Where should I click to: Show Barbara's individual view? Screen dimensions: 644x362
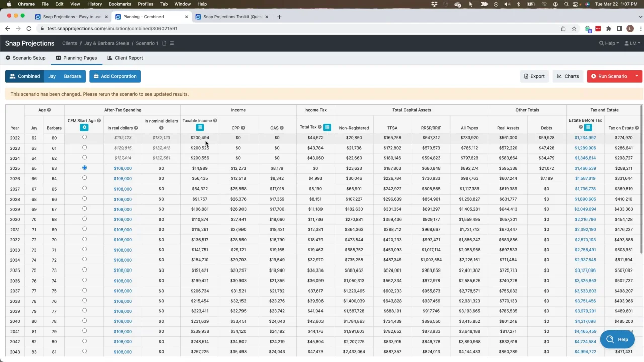tap(72, 76)
